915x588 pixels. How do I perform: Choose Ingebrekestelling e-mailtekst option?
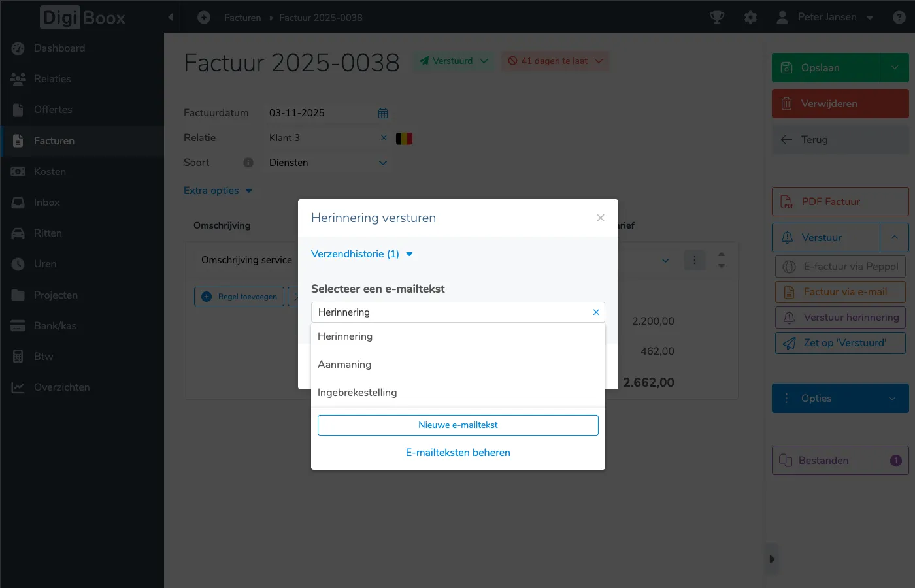[357, 393]
